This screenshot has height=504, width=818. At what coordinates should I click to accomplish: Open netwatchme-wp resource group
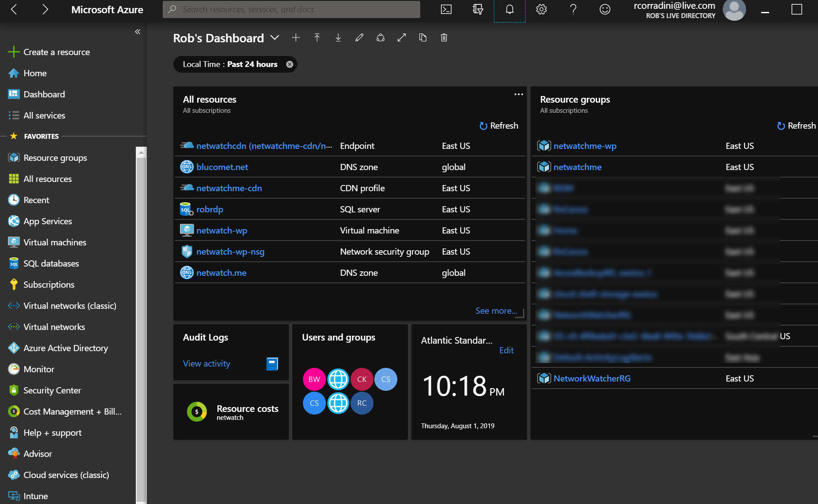(x=585, y=146)
